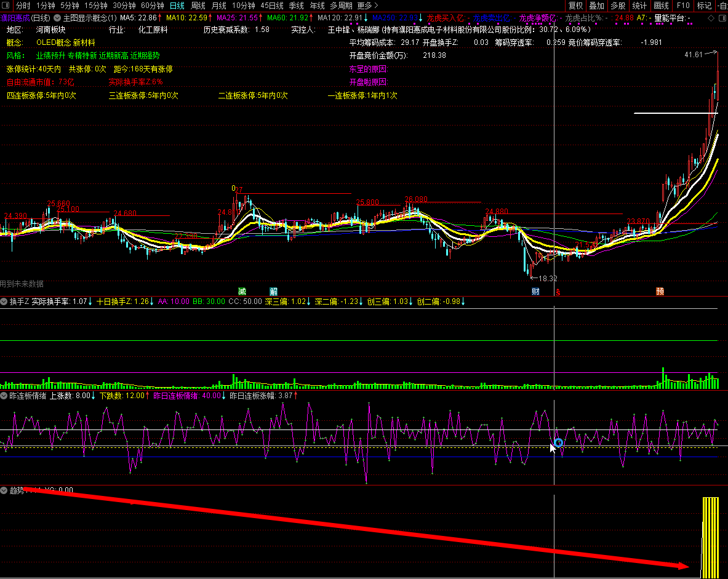
Task: Open the 换手Z indicator dropdown arrow
Action: pos(4,301)
